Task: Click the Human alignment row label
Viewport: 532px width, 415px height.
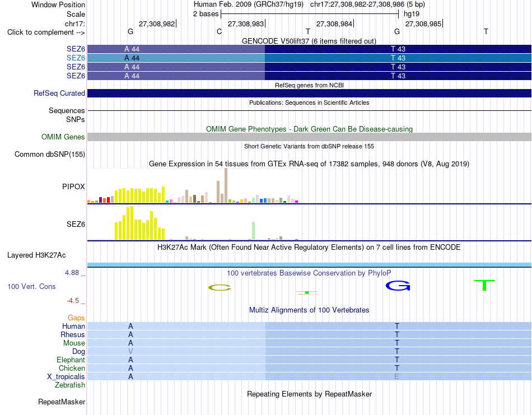Action: [x=73, y=327]
